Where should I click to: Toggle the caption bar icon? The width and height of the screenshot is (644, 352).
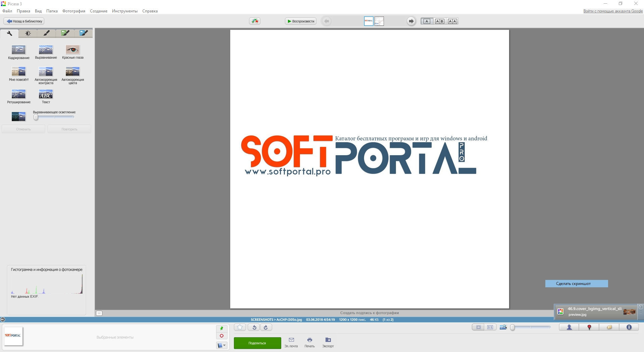click(x=99, y=313)
